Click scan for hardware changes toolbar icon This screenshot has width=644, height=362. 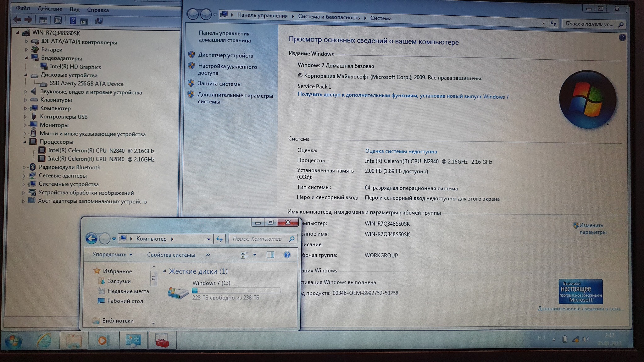[x=99, y=21]
